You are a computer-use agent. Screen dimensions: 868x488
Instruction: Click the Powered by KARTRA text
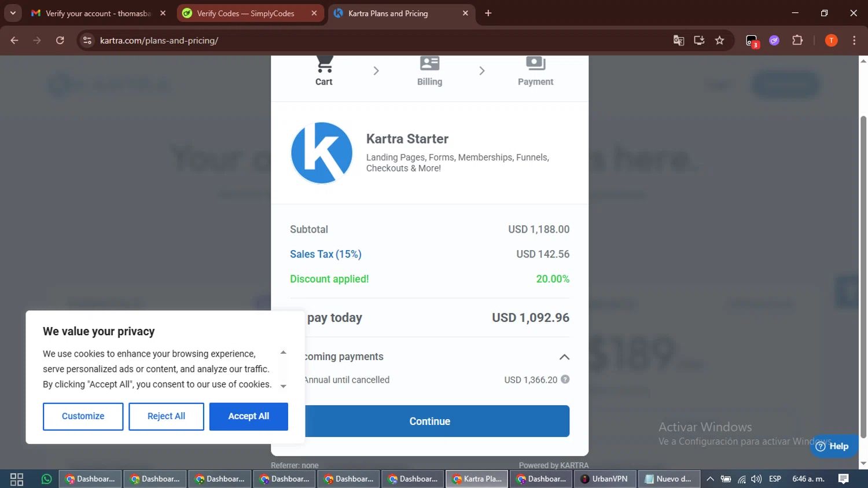[554, 465]
